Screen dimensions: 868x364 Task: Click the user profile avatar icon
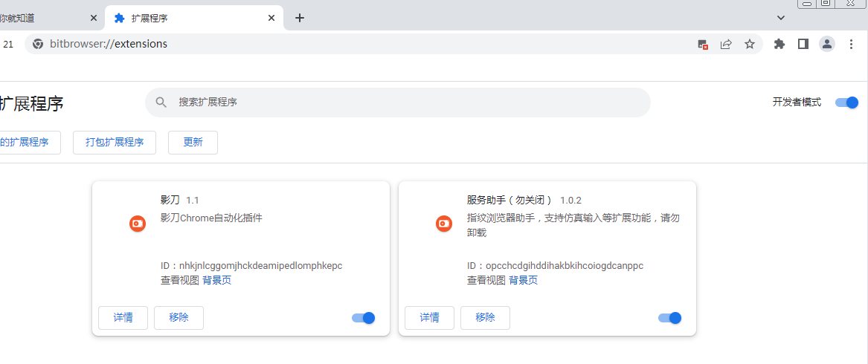tap(827, 44)
